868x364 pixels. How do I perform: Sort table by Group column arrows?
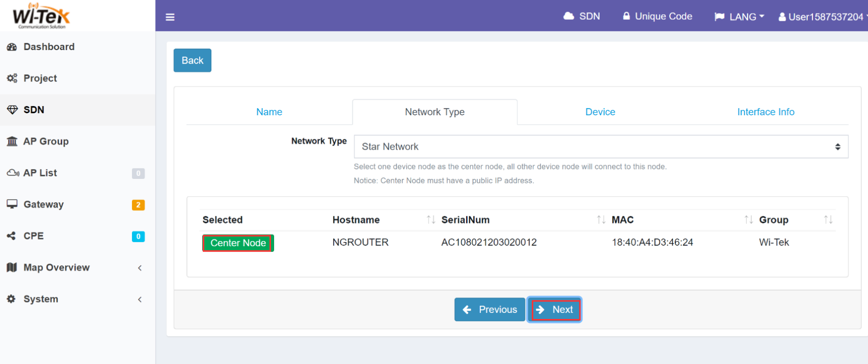828,219
